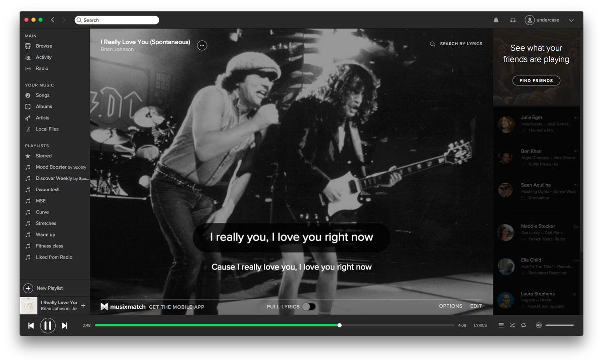The image size is (603, 364).
Task: Click the song title in now playing bar
Action: [59, 302]
